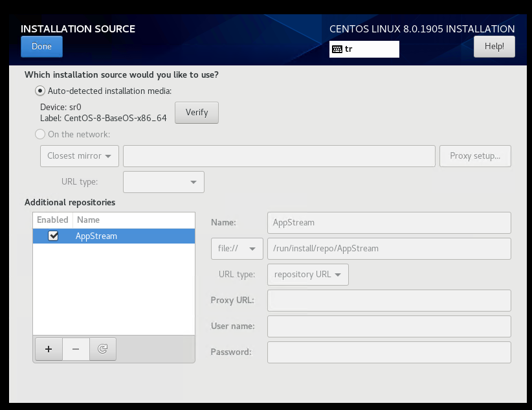Open the file:// protocol dropdown
This screenshot has height=410, width=532.
[237, 249]
